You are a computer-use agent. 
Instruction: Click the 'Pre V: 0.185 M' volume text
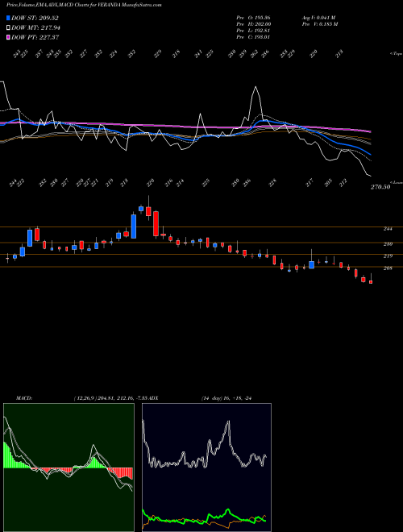pyautogui.click(x=319, y=24)
